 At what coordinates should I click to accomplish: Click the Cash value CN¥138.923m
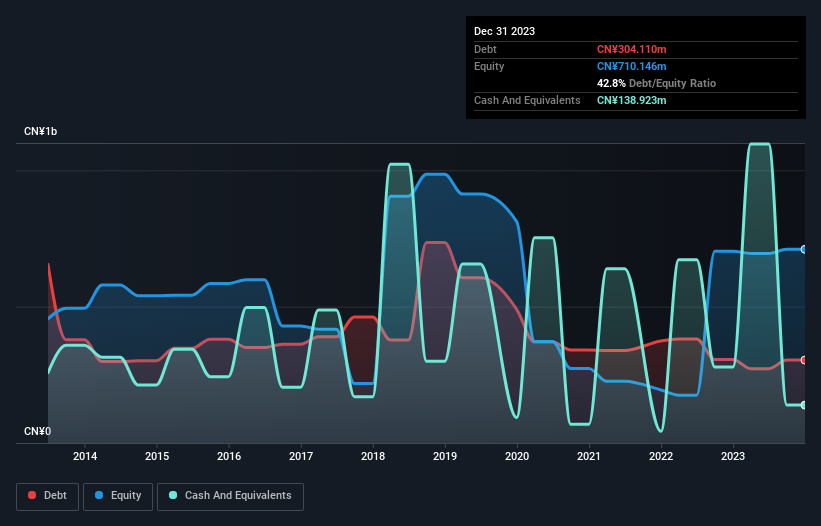click(x=631, y=100)
